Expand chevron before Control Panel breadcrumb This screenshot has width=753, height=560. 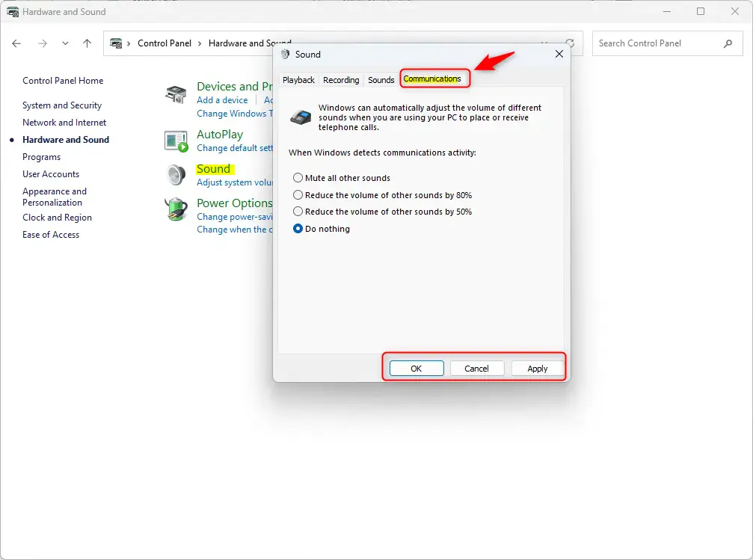coord(129,43)
